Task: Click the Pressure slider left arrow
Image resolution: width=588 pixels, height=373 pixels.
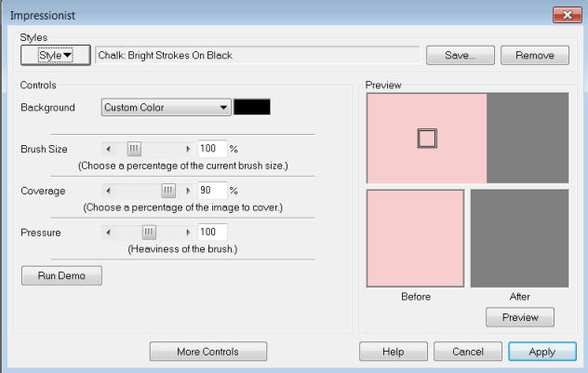Action: (108, 233)
